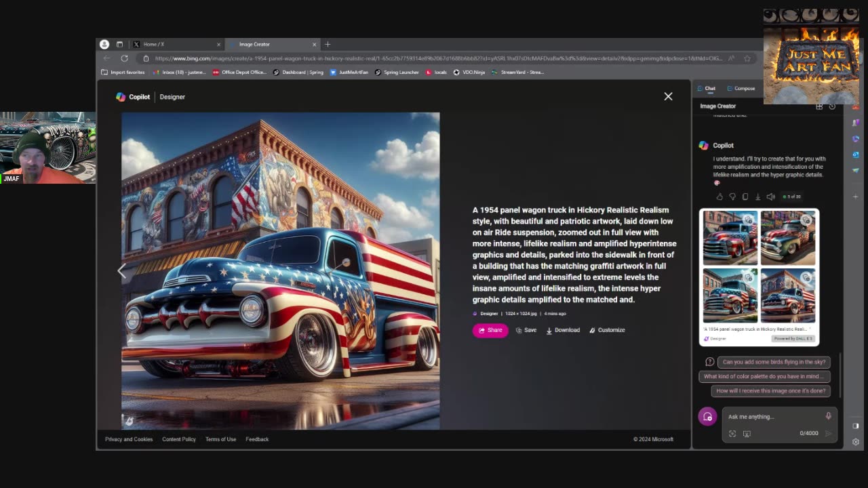Save the image to a collection
868x488 pixels.
coord(526,330)
